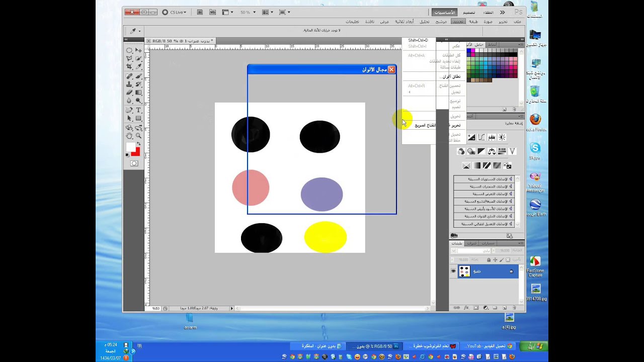The image size is (644, 362).
Task: Launch Adobe Bridge from the top bar
Action: [x=200, y=12]
